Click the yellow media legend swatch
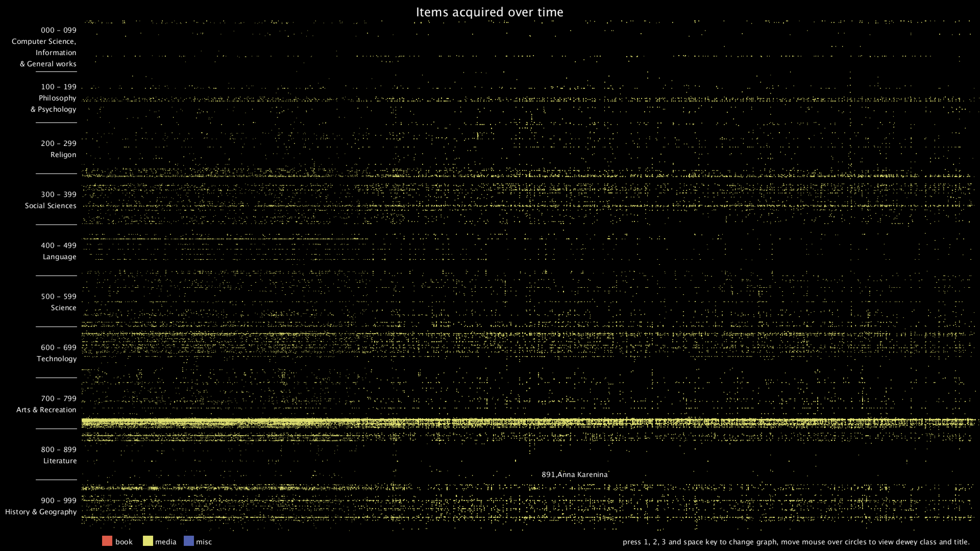 click(148, 541)
